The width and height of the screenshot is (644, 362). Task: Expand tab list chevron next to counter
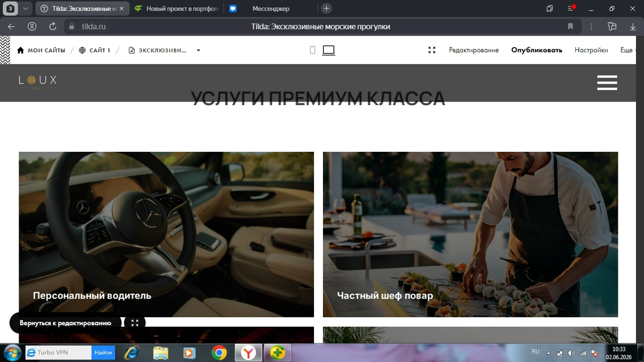25,9
